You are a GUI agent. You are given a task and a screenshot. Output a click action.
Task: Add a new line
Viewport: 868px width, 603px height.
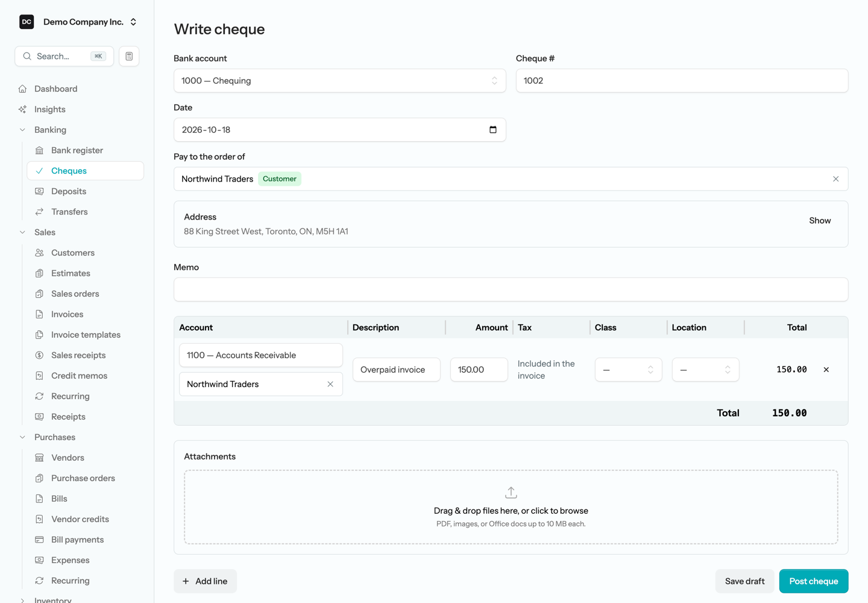205,581
